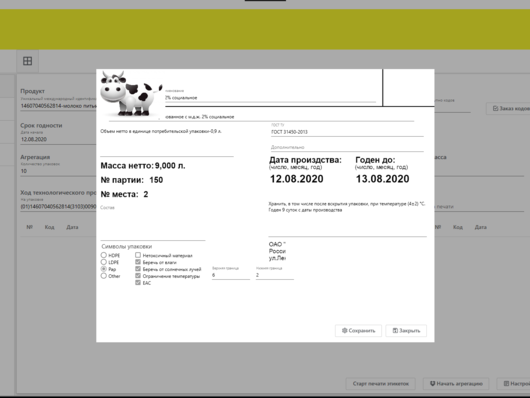Click the 'Дополнительно' additional info field
The width and height of the screenshot is (530, 398).
[347, 147]
